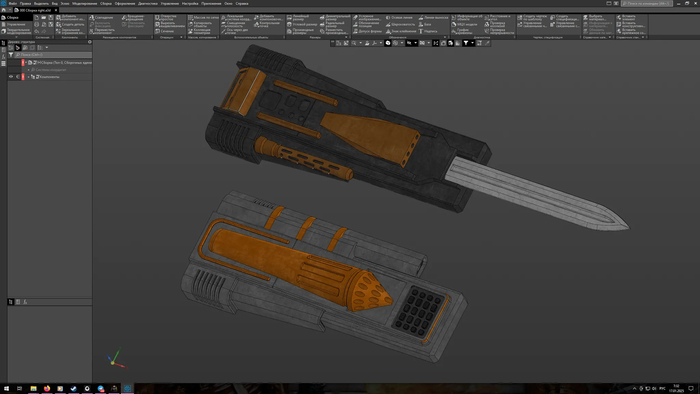
Task: Click the Создать деталь icon
Action: tap(58, 25)
